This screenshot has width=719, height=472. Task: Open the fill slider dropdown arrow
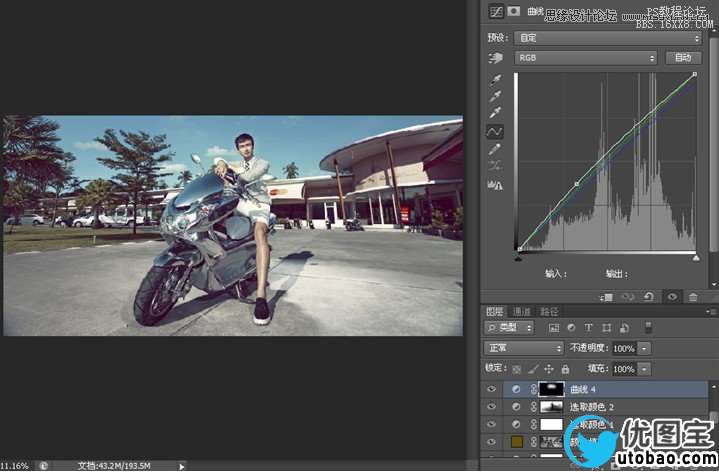[644, 369]
